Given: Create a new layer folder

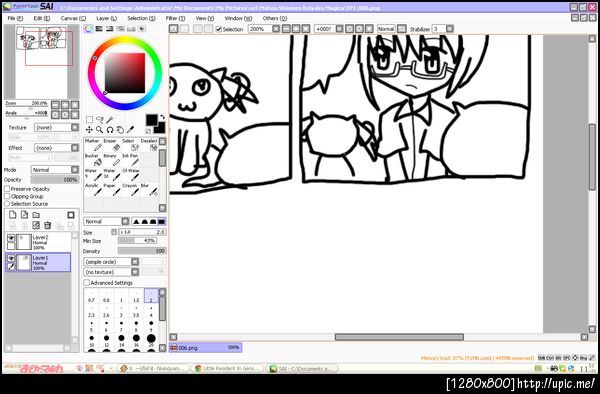Looking at the screenshot, I should click(36, 215).
